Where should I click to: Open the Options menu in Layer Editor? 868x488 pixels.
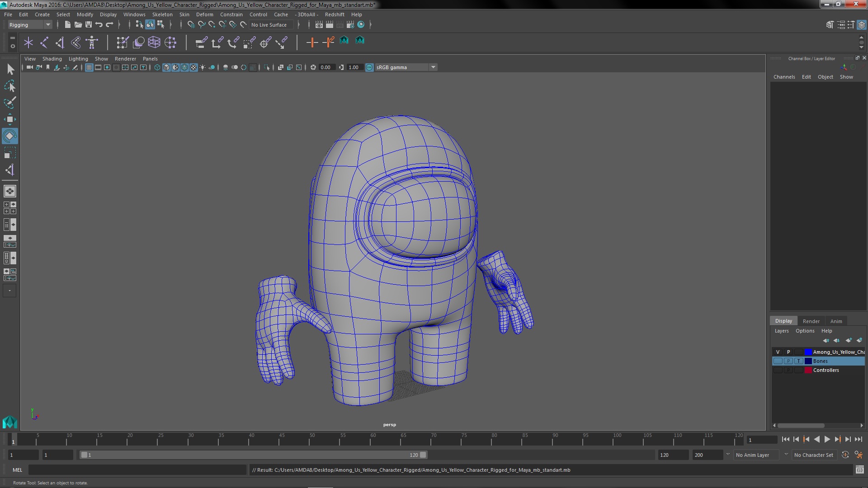pos(805,331)
